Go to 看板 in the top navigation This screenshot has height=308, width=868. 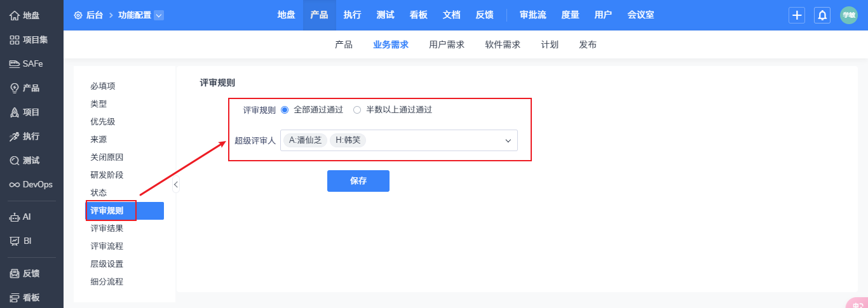click(x=418, y=15)
